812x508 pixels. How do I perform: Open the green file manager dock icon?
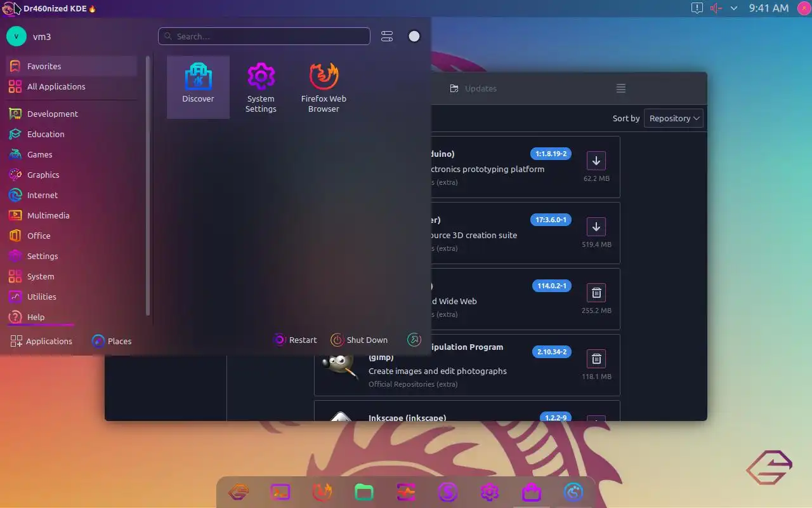coord(364,492)
